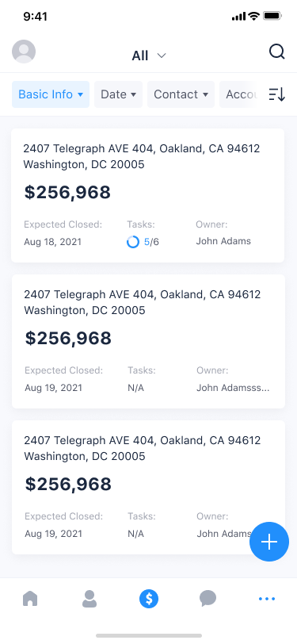Tap owner John Adams on first card
Screen dimensions: 297x644
click(x=223, y=241)
